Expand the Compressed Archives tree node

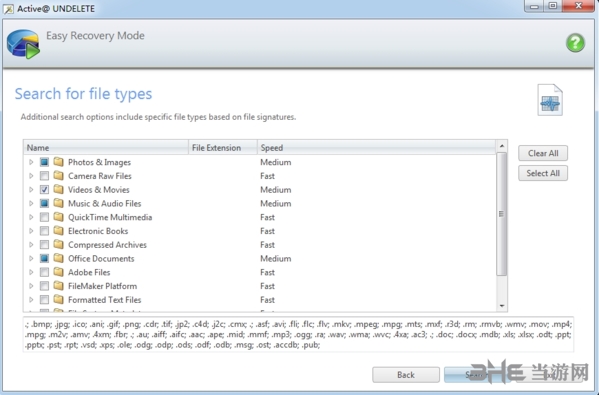[31, 244]
